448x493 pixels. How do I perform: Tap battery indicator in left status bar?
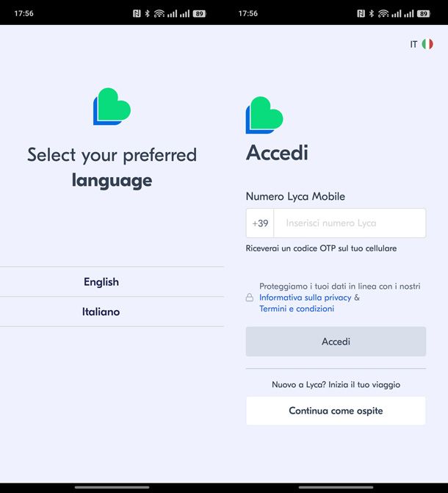(x=199, y=13)
